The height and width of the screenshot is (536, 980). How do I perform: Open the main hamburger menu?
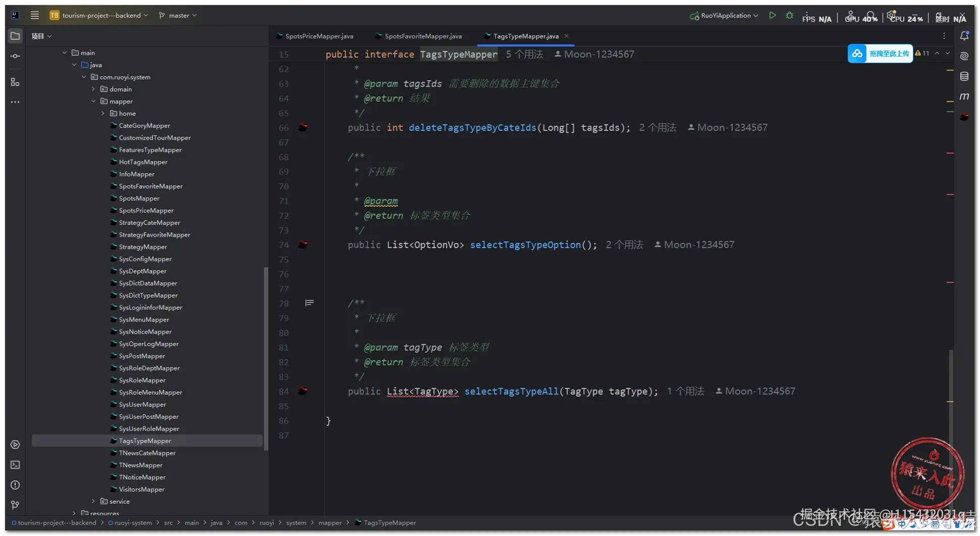pyautogui.click(x=34, y=15)
